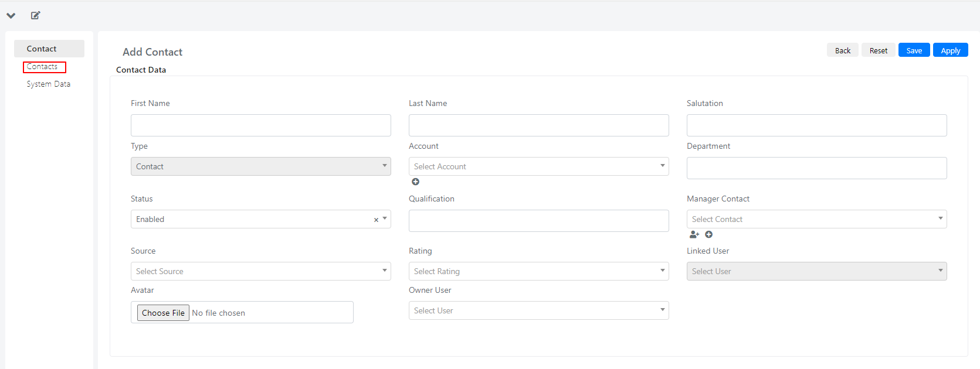Focus the Last Name field
980x369 pixels.
(539, 125)
